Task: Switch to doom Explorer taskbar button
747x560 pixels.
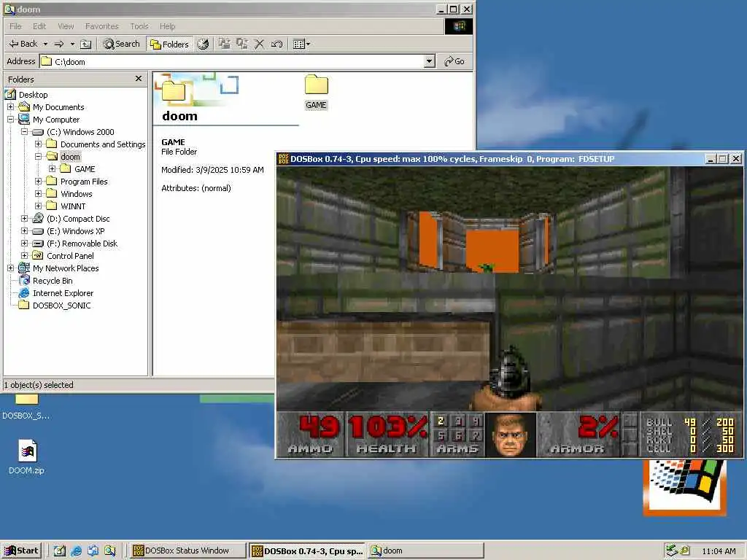Action: point(426,551)
